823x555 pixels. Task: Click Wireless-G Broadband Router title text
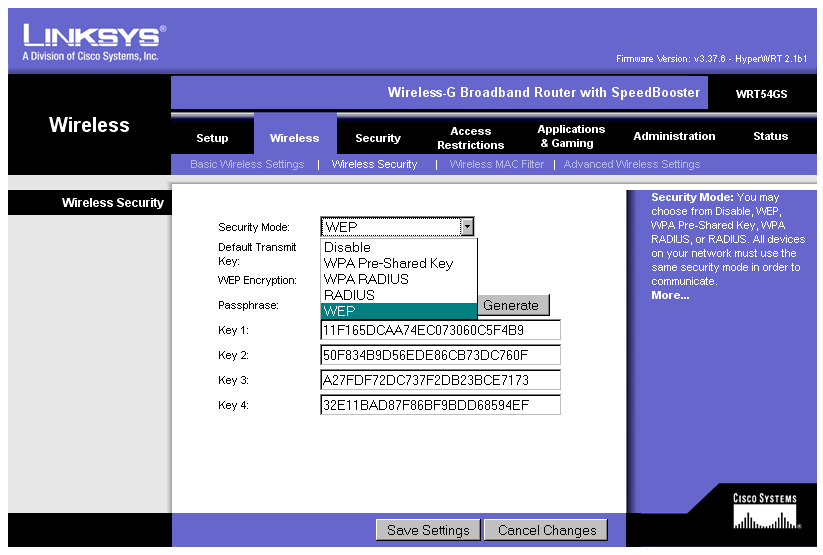click(x=543, y=92)
